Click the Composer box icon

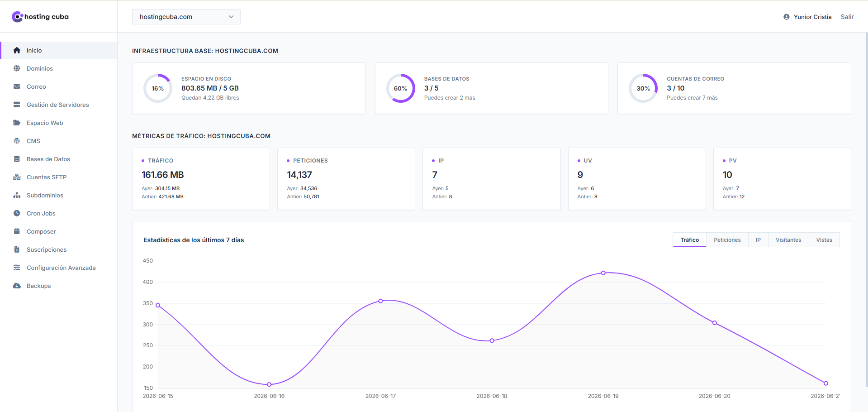coord(17,231)
